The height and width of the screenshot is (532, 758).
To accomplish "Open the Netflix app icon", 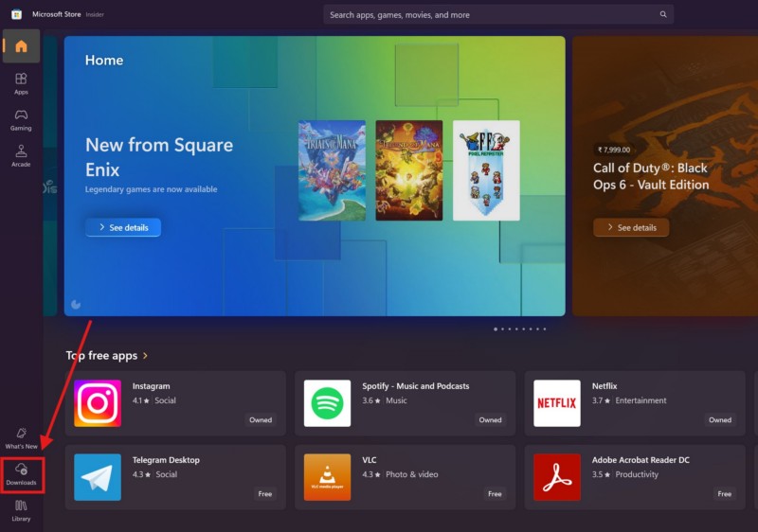I will [557, 403].
